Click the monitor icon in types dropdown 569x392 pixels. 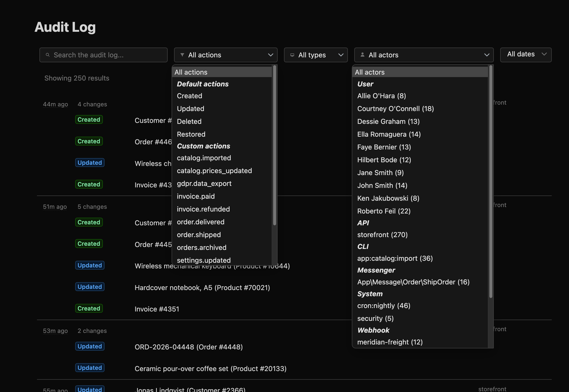292,55
